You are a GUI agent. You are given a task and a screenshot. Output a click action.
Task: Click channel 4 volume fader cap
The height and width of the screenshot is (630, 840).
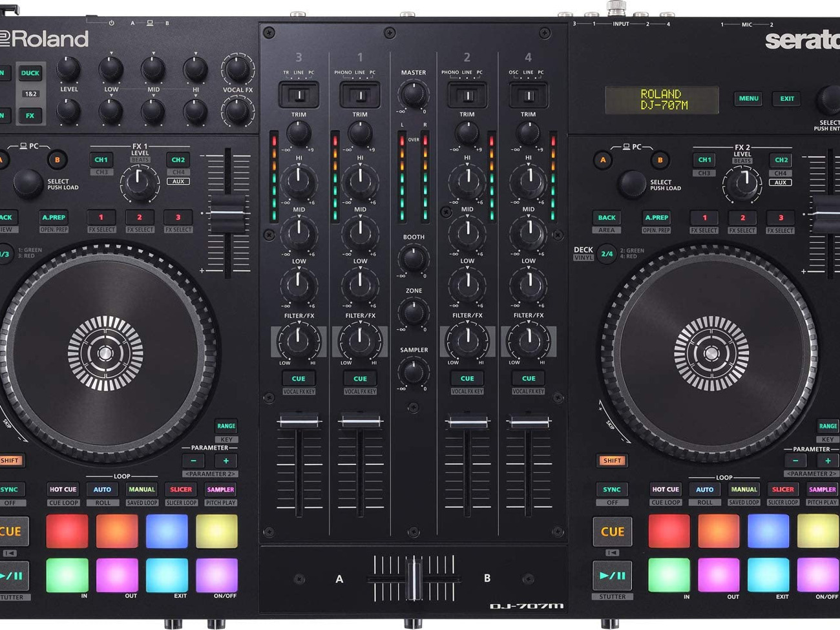tap(528, 422)
